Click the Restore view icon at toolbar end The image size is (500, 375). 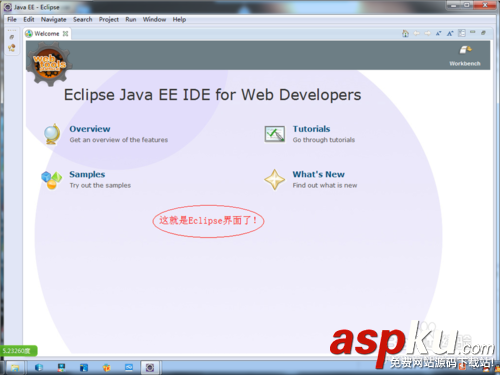coord(483,32)
